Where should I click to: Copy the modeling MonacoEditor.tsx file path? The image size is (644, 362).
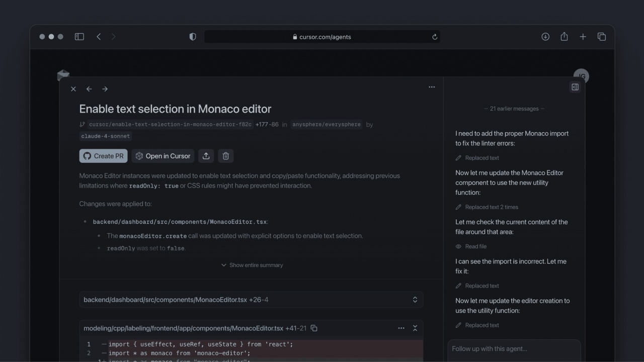pos(314,328)
